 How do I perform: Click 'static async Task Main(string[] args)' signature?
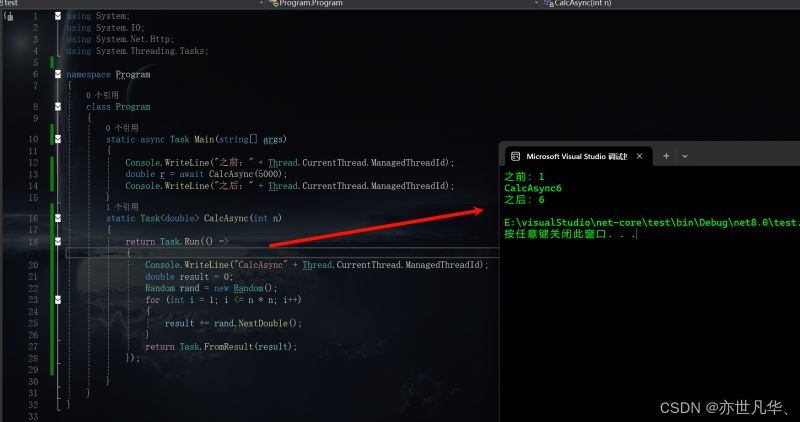point(196,139)
